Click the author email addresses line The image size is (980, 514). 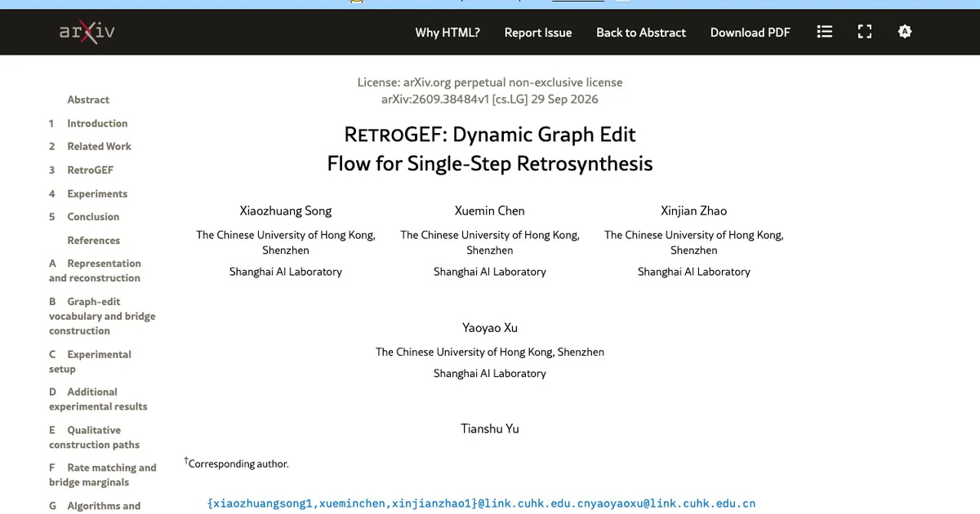[x=482, y=504]
